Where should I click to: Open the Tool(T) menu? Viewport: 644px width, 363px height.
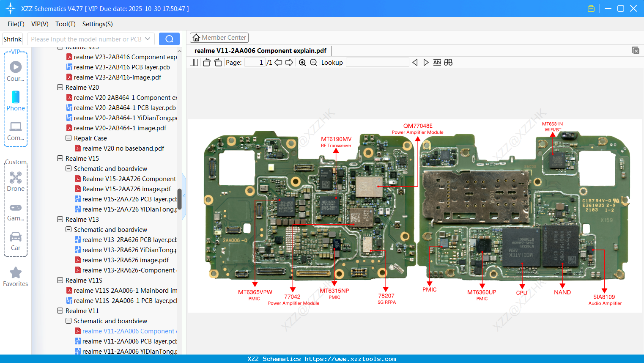point(65,24)
